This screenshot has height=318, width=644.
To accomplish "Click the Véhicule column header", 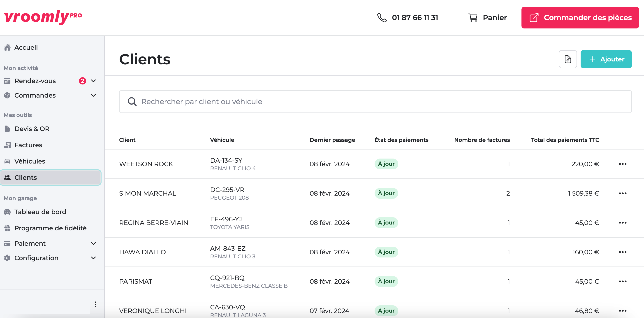I will (x=222, y=140).
